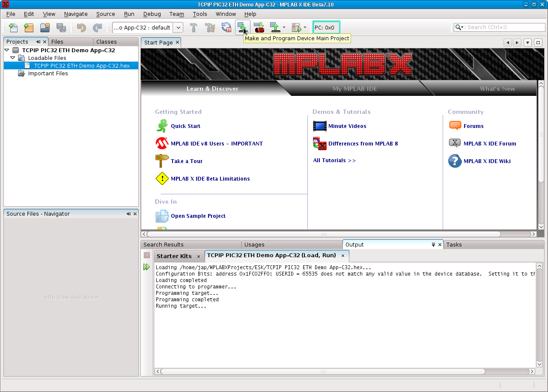Minimize the Projects window pane
Viewport: 548px width, 392px height.
38,42
